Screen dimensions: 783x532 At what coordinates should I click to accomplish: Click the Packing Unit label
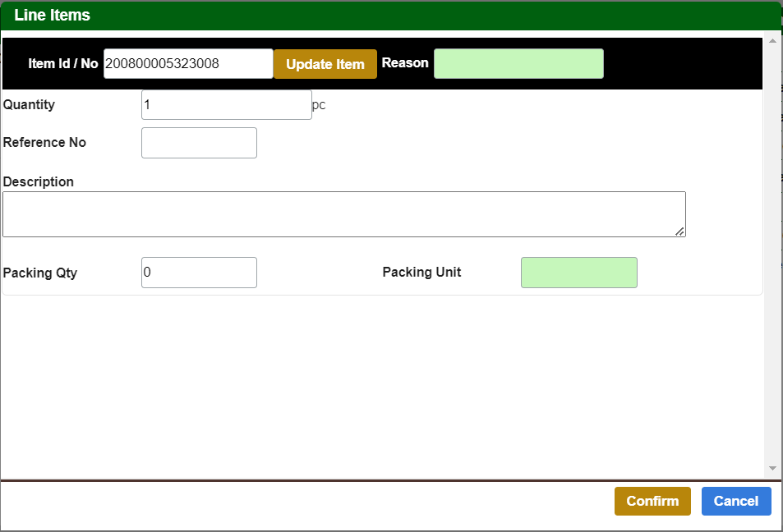(421, 272)
